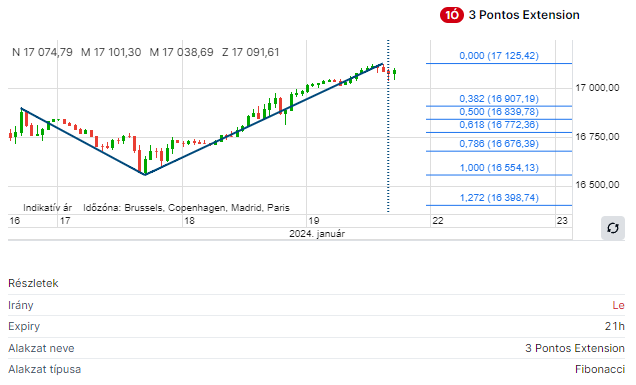Select the 0,500 (16 839,78) Fibonacci level

(499, 112)
